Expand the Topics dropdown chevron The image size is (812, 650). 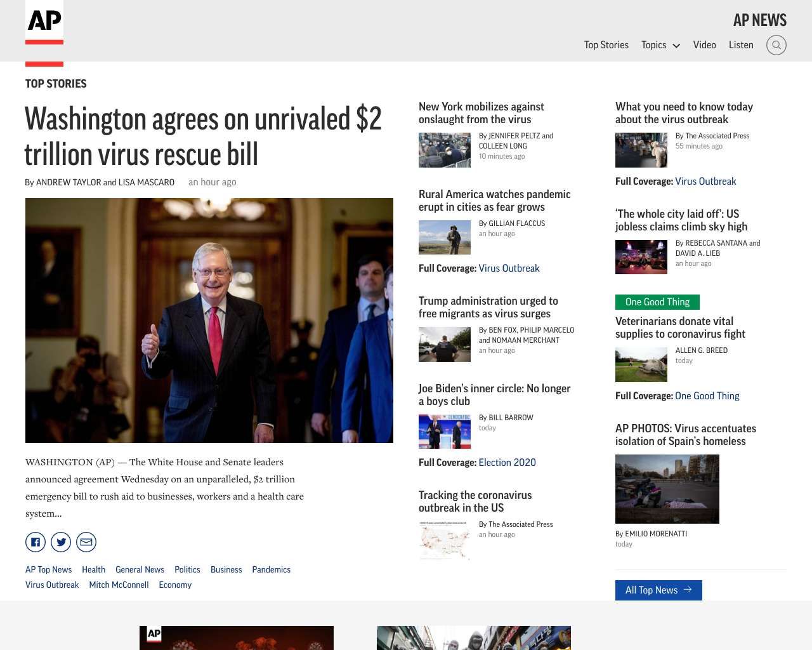tap(676, 46)
